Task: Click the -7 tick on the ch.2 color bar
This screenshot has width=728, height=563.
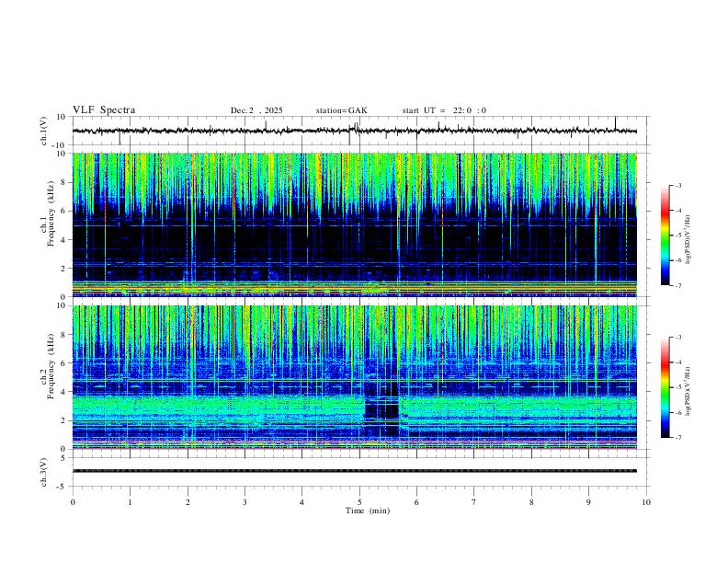Action: click(x=677, y=438)
